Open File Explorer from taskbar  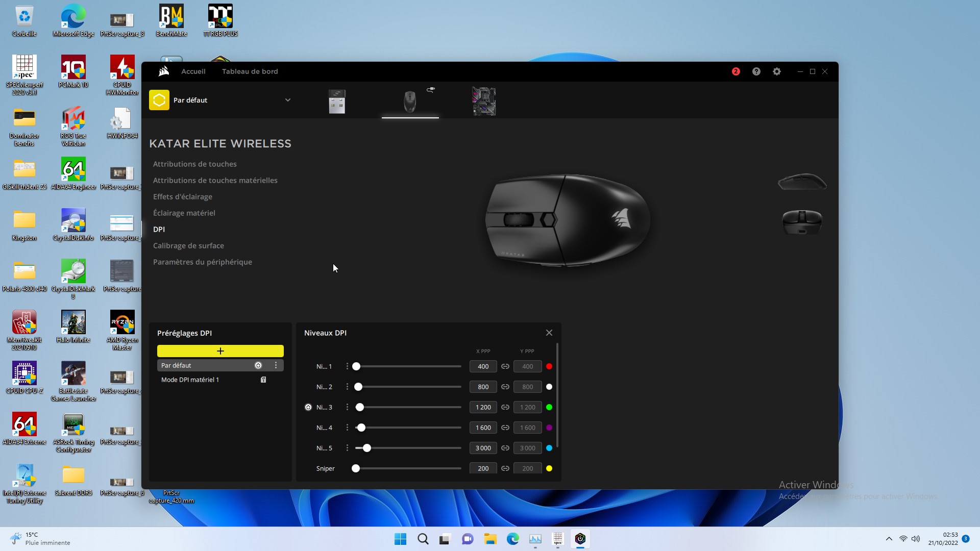tap(491, 539)
